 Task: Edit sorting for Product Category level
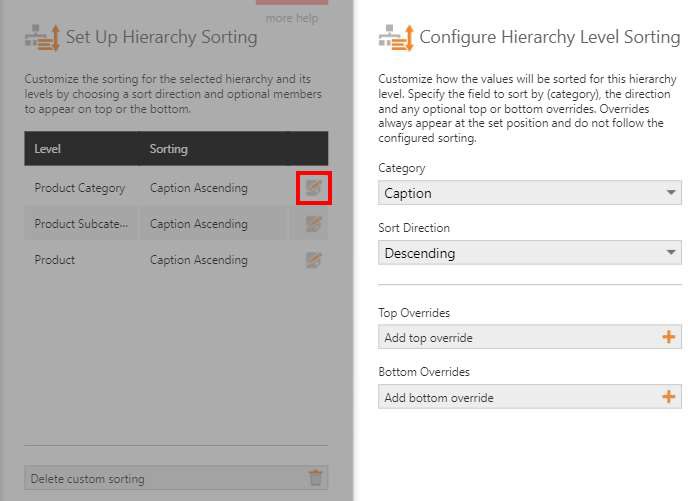pos(314,188)
